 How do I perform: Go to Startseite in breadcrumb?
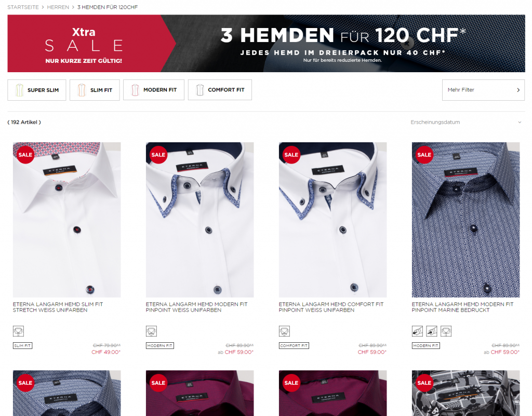click(x=23, y=7)
